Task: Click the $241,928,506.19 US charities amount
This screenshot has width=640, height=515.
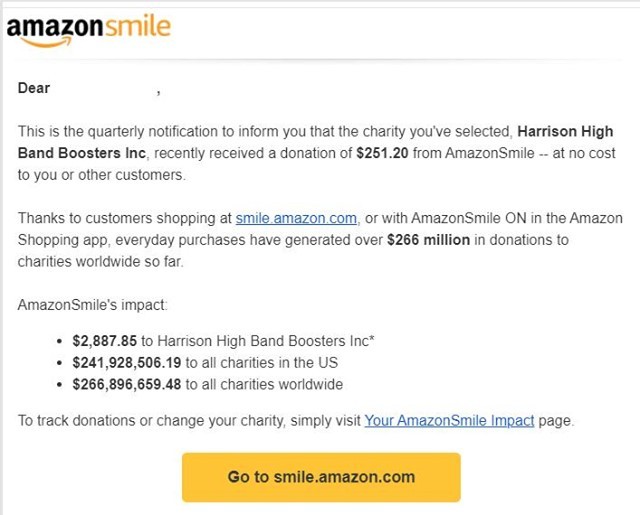Action: pos(127,363)
